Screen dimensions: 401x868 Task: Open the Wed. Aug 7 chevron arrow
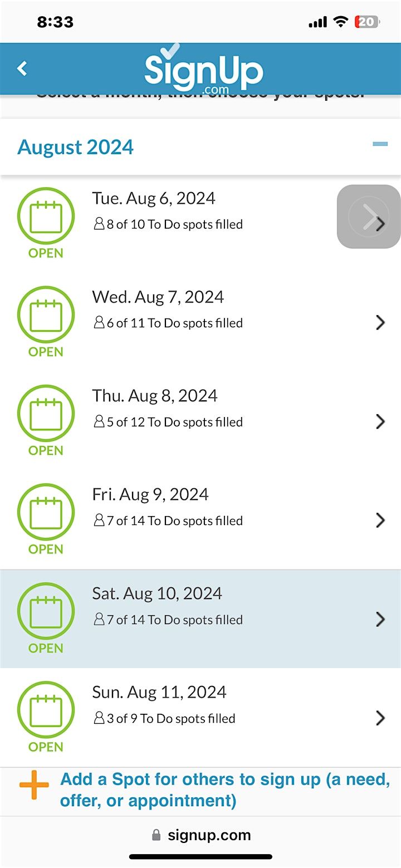tap(380, 322)
